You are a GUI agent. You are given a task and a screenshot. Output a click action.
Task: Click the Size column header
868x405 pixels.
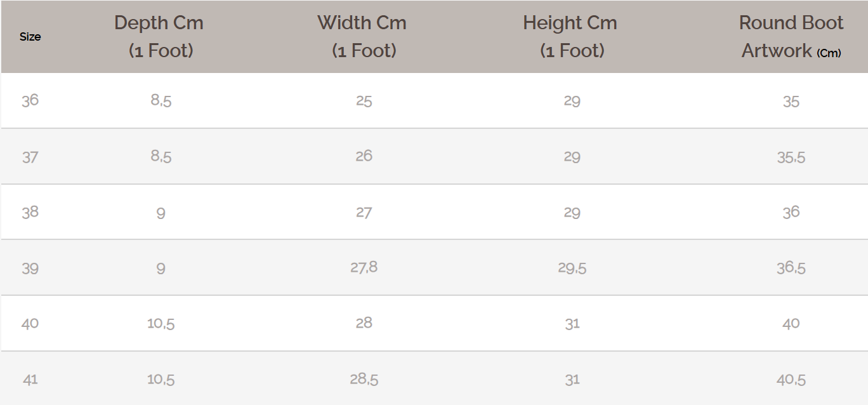[30, 37]
